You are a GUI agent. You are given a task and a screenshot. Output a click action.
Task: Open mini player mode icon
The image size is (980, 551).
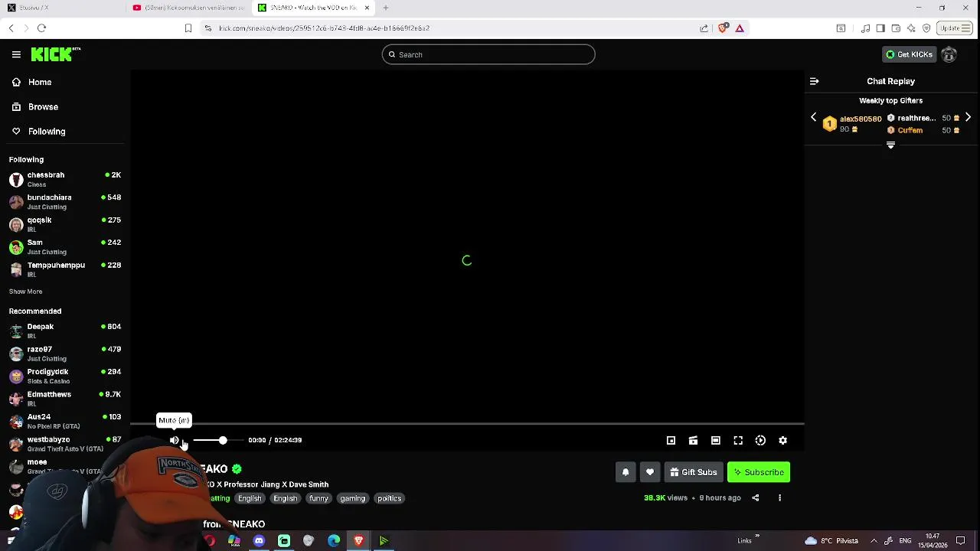click(x=671, y=440)
